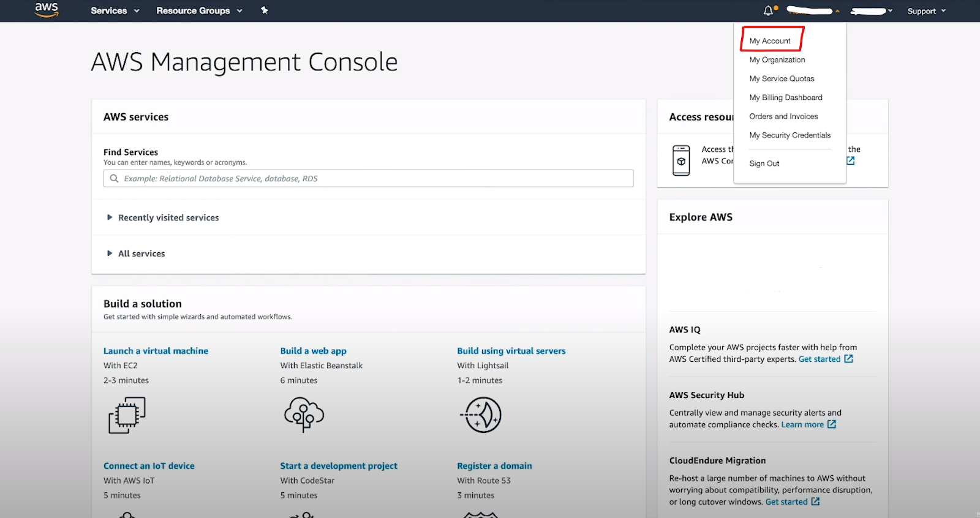
Task: Open Connect an IoT device link
Action: (149, 466)
